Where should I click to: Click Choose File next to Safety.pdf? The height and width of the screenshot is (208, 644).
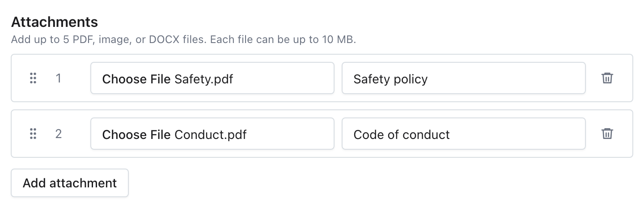(x=136, y=79)
